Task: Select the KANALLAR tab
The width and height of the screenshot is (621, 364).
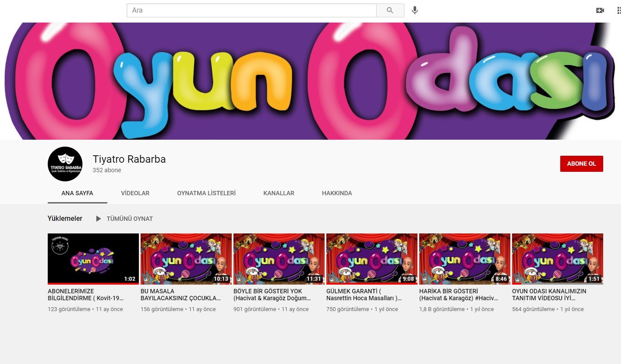Action: coord(279,193)
